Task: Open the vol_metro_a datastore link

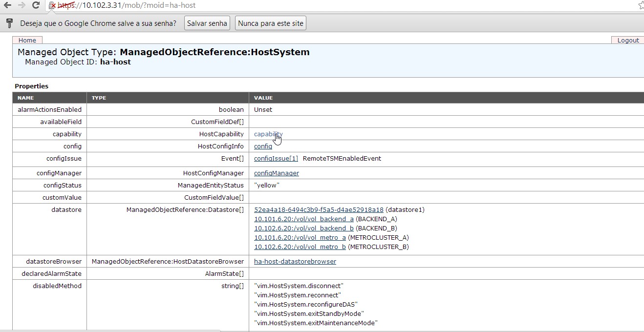Action: tap(300, 237)
